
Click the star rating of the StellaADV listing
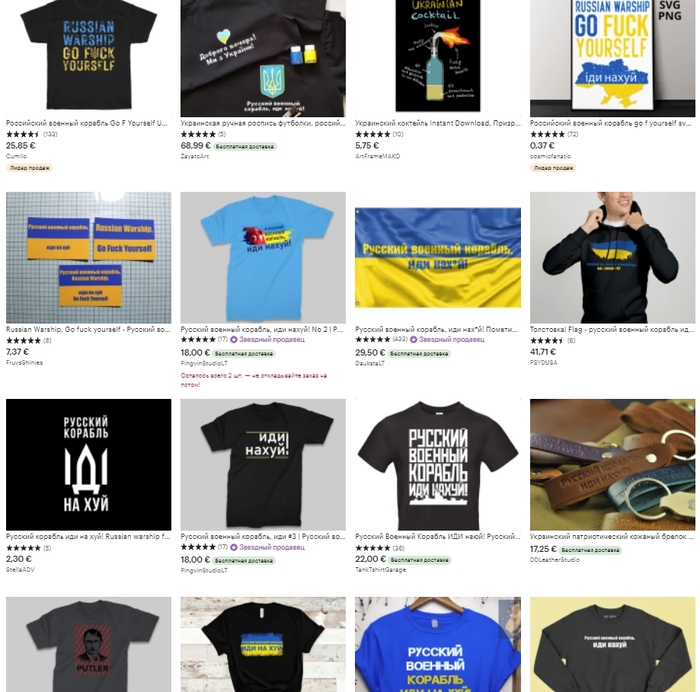(23, 548)
